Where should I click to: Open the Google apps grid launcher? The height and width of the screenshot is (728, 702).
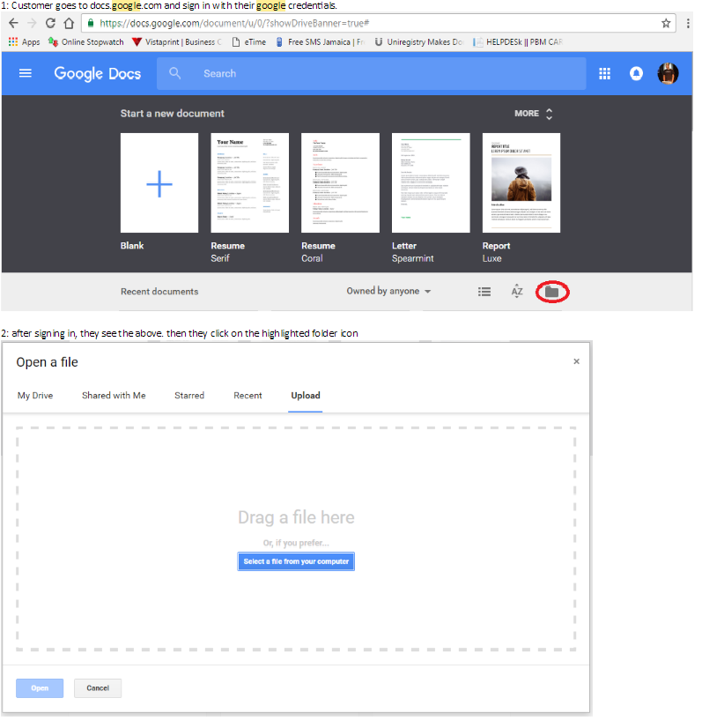click(x=605, y=74)
